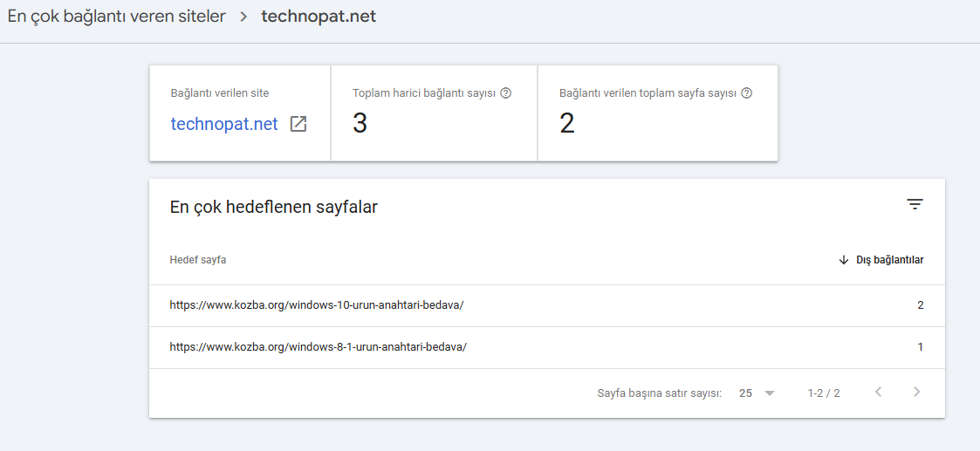This screenshot has width=980, height=451.
Task: Click the En çok hedeflenen sayfalar heading
Action: pyautogui.click(x=274, y=207)
